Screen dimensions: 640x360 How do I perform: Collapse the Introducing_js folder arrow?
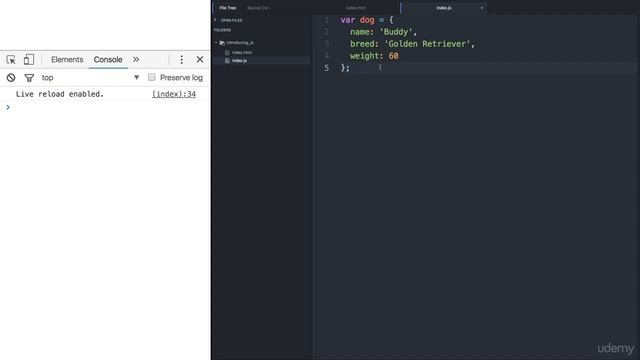(216, 42)
